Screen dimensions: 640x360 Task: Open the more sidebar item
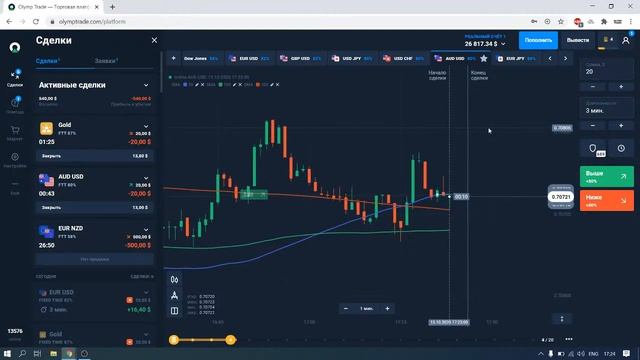pos(15,187)
